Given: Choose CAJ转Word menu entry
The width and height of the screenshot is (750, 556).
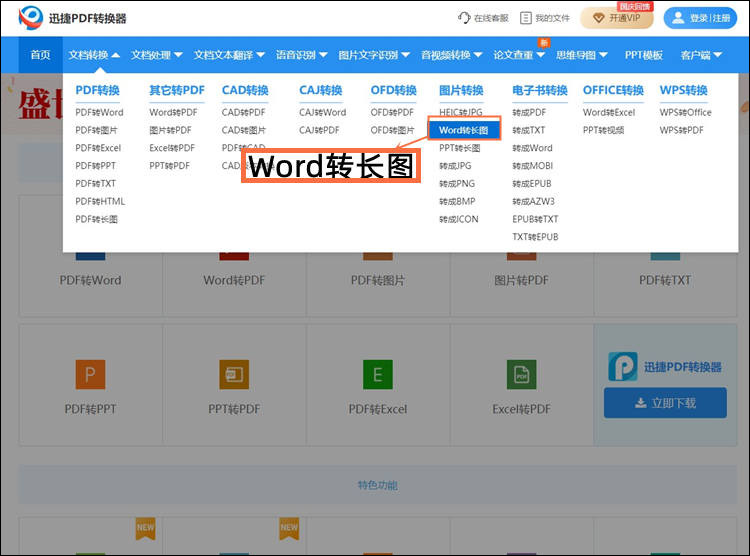Looking at the screenshot, I should [x=322, y=112].
